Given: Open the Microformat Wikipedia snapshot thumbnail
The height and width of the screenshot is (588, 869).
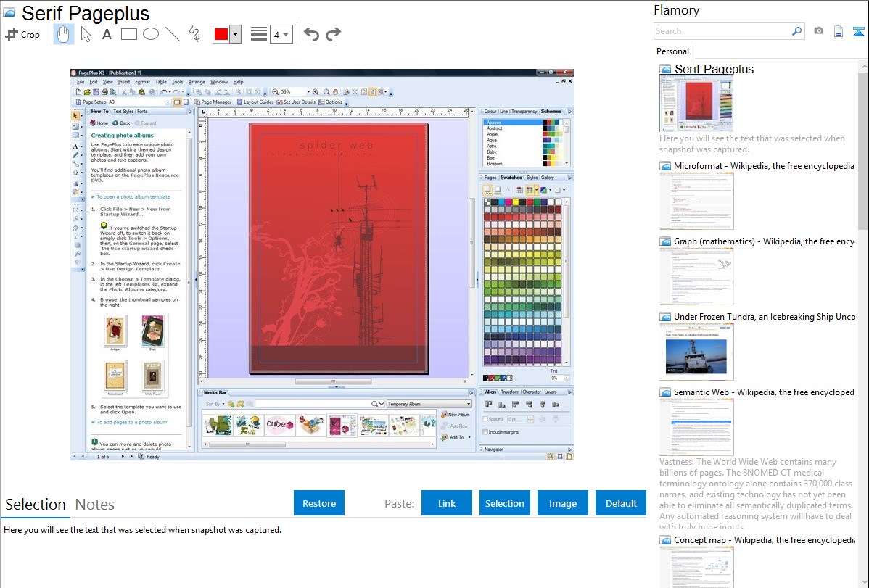Looking at the screenshot, I should (x=696, y=201).
